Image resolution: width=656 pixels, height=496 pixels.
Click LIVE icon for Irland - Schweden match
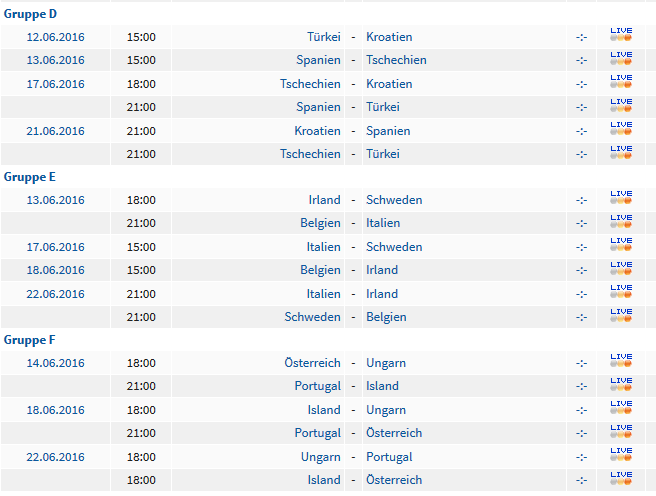621,198
